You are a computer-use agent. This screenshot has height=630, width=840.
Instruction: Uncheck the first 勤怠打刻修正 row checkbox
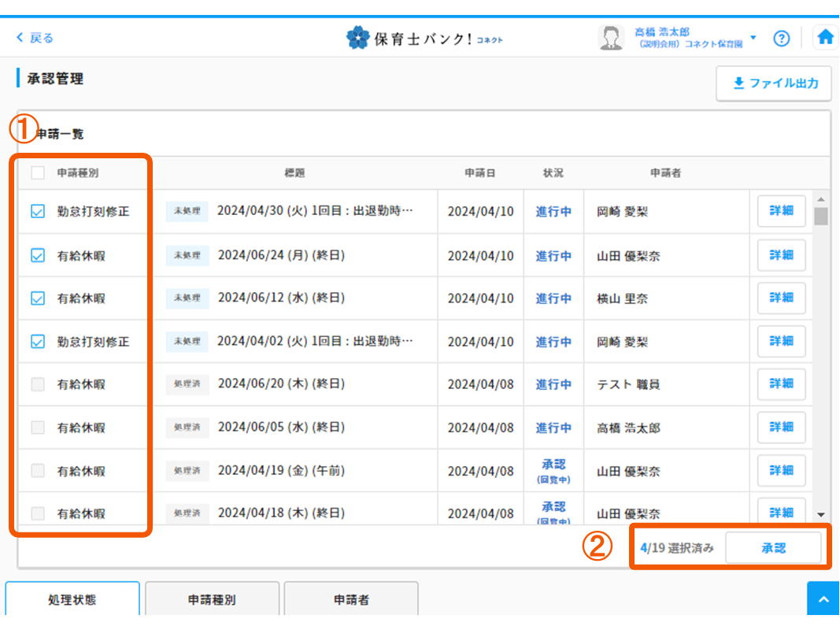38,212
